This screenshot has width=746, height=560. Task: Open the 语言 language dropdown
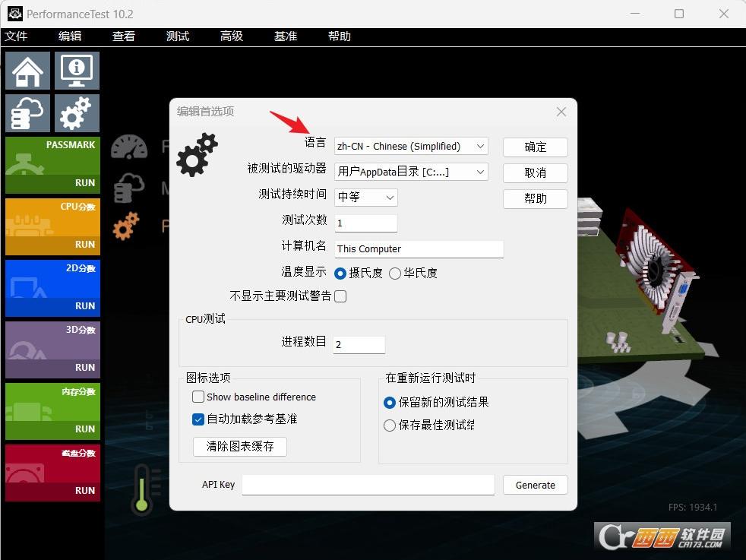click(x=411, y=146)
